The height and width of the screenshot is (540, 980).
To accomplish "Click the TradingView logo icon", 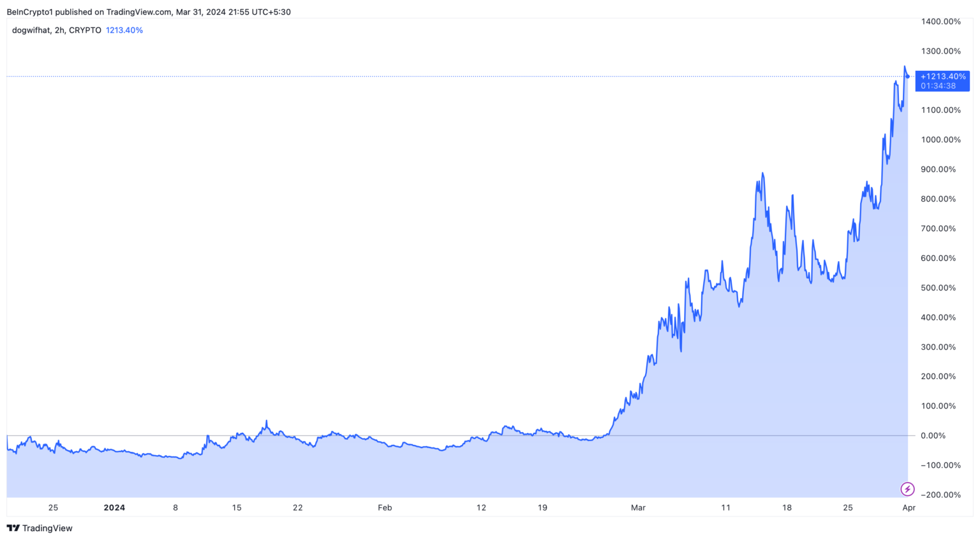I will tap(13, 529).
